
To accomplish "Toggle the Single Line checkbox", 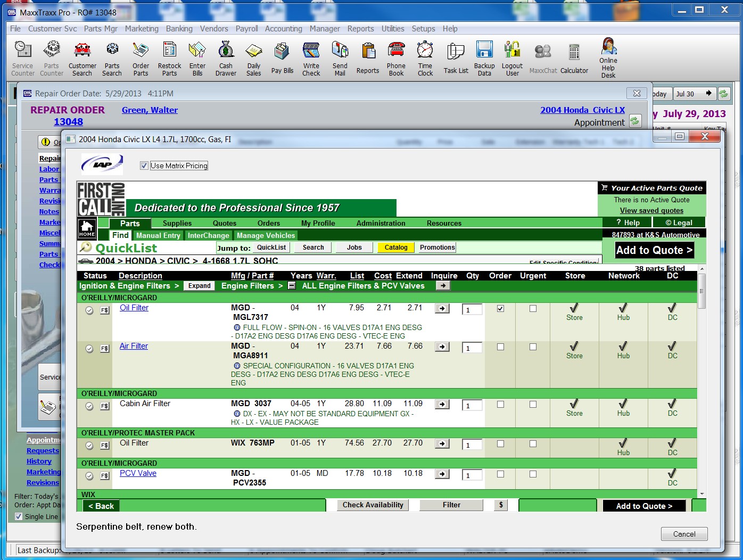I will [19, 516].
